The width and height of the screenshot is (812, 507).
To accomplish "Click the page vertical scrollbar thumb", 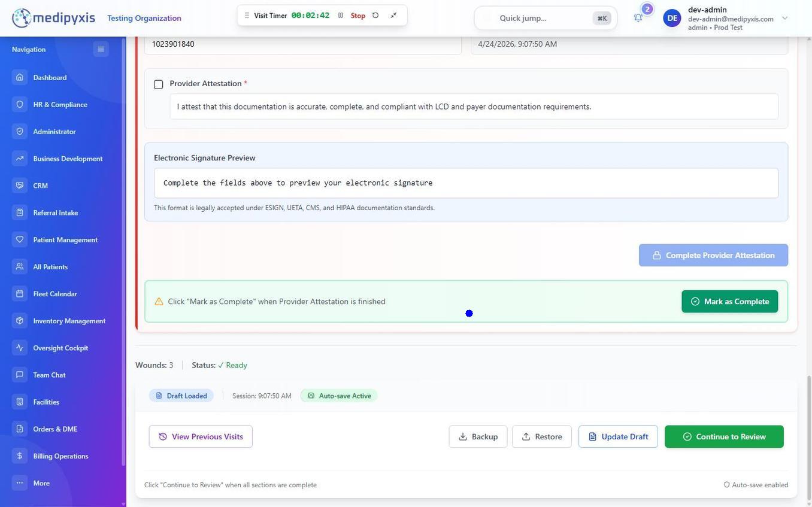I will click(809, 439).
